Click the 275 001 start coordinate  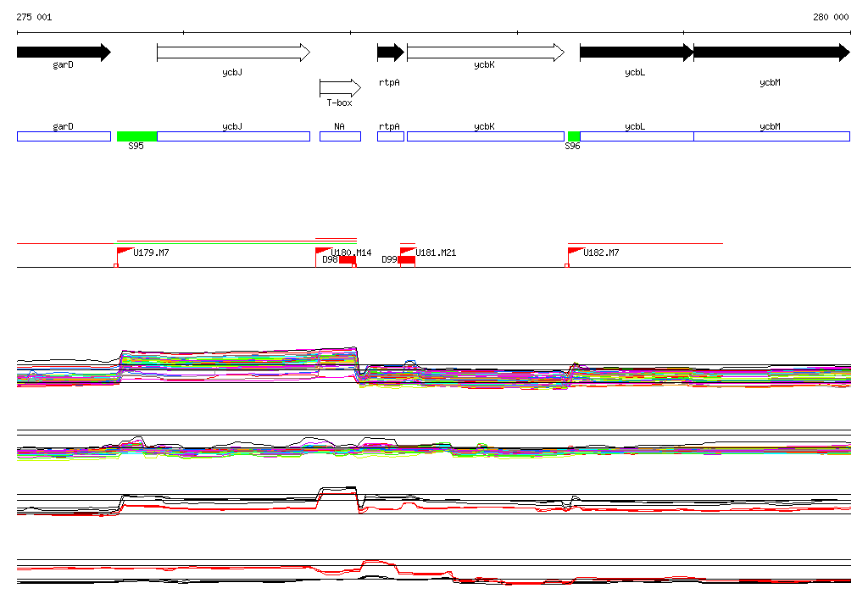click(34, 17)
